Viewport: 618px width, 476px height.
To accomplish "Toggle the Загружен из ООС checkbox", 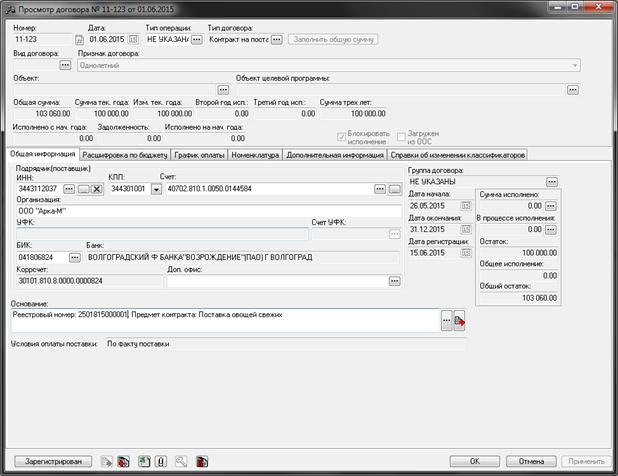I will pos(401,136).
